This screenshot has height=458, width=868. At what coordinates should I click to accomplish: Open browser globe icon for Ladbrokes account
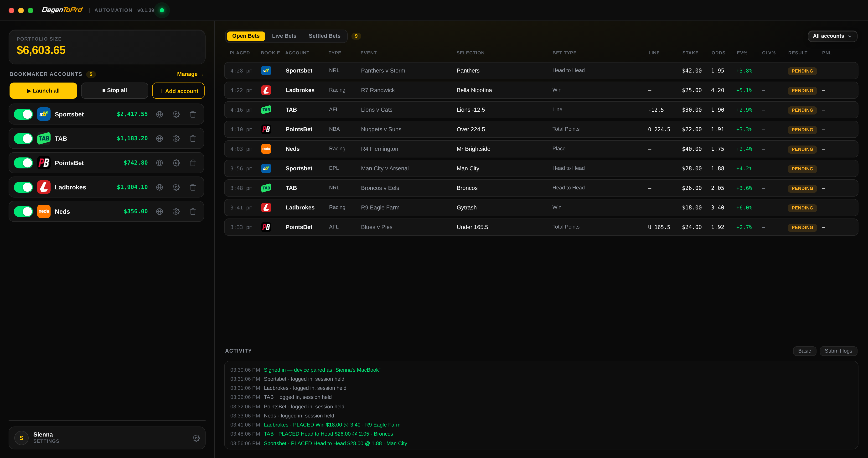(159, 187)
